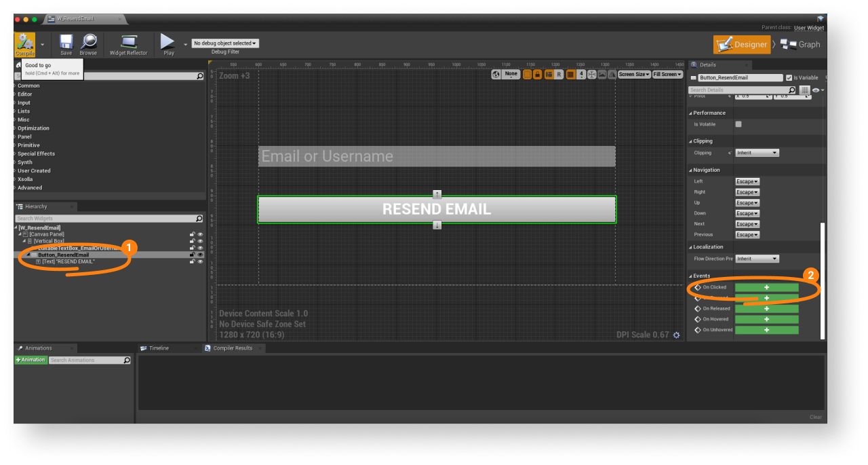Save the widget blueprint

coord(66,43)
